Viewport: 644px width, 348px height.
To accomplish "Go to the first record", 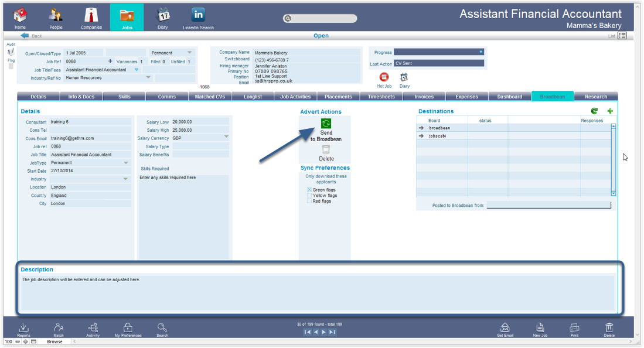I will [x=307, y=332].
